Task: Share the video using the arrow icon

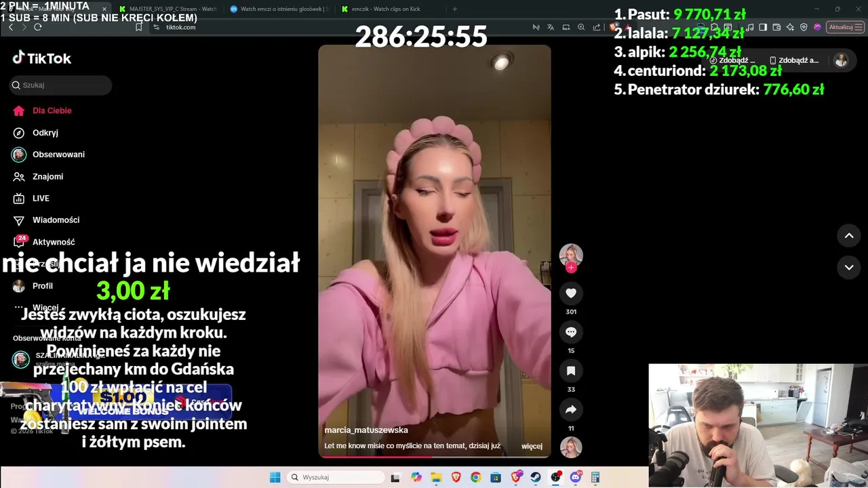Action: (x=571, y=409)
